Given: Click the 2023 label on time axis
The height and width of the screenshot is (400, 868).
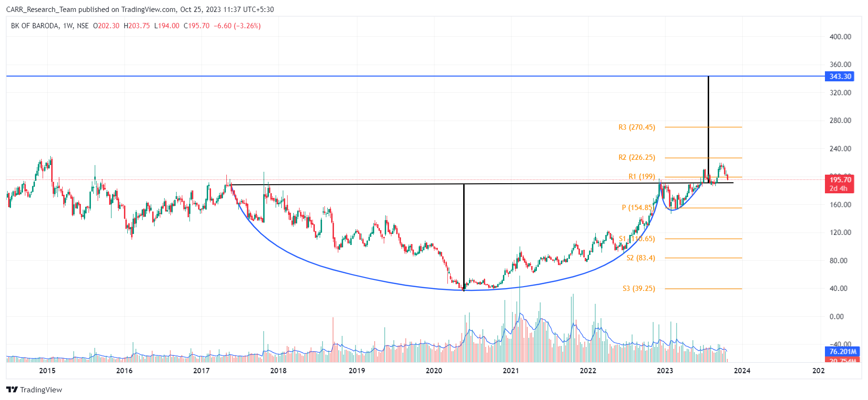Looking at the screenshot, I should pos(665,371).
